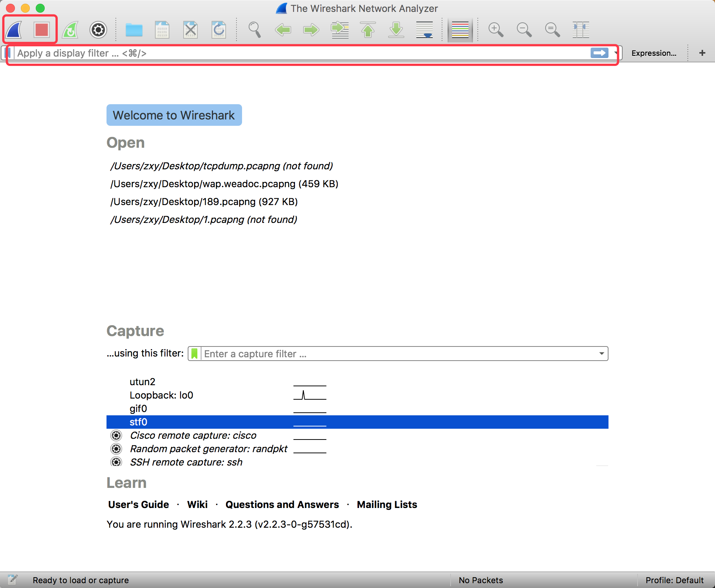
Task: Open the User's Guide link
Action: (x=139, y=505)
